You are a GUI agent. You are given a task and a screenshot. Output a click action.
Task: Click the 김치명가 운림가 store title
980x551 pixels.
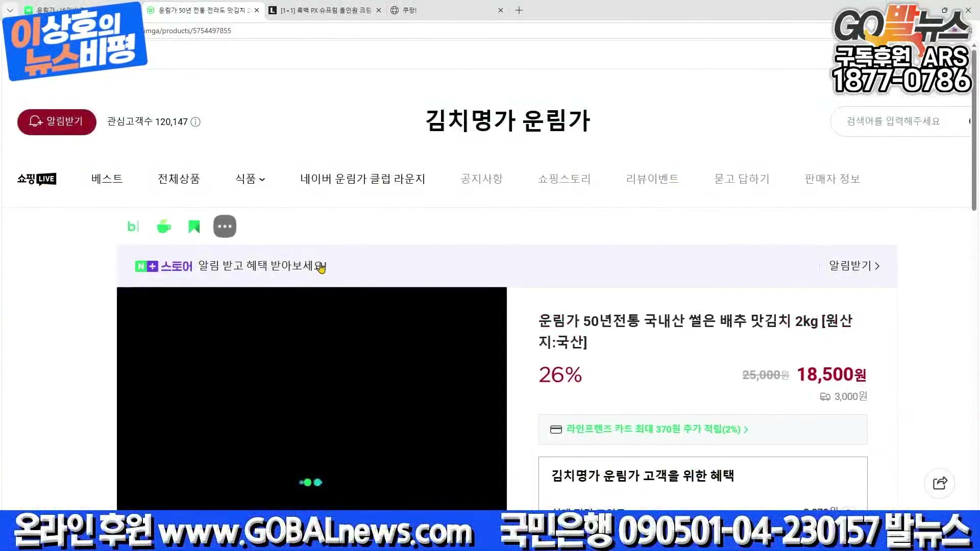(507, 121)
